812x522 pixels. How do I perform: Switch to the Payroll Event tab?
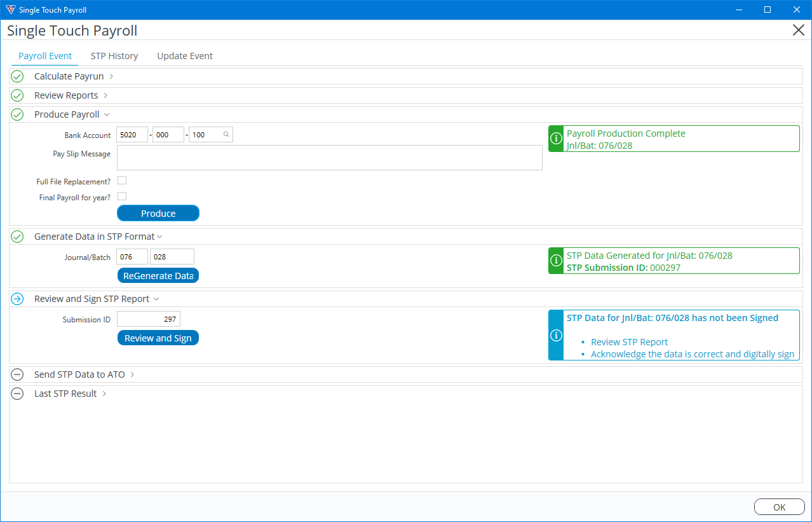(x=45, y=56)
